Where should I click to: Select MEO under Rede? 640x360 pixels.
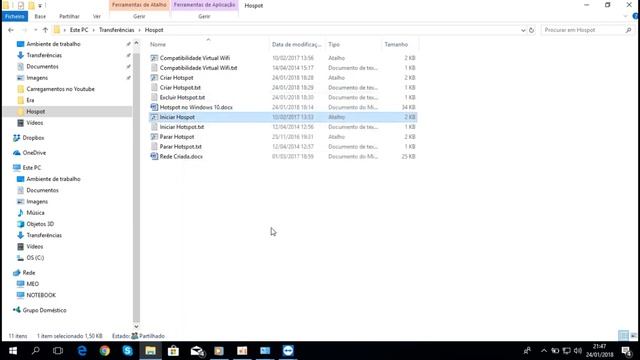32,284
